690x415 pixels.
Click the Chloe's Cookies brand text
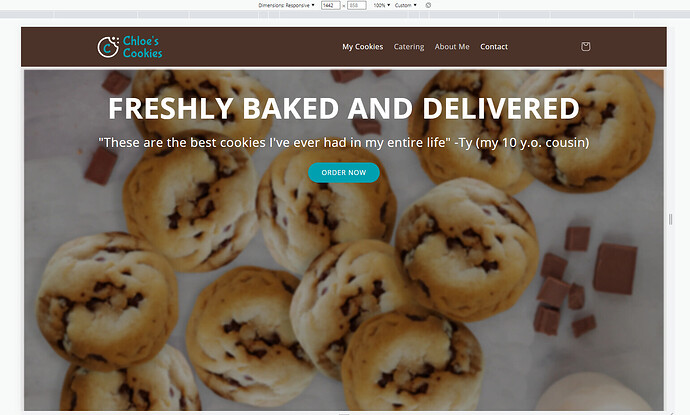143,47
